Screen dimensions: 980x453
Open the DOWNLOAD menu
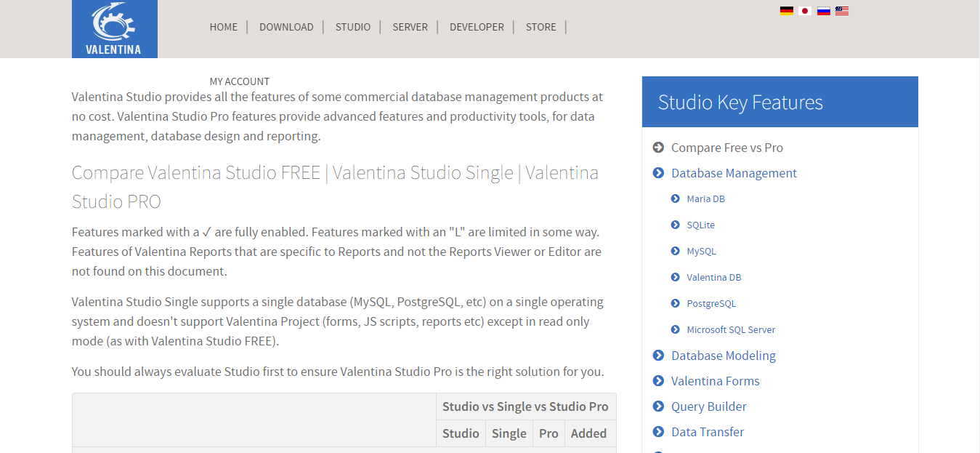click(286, 27)
